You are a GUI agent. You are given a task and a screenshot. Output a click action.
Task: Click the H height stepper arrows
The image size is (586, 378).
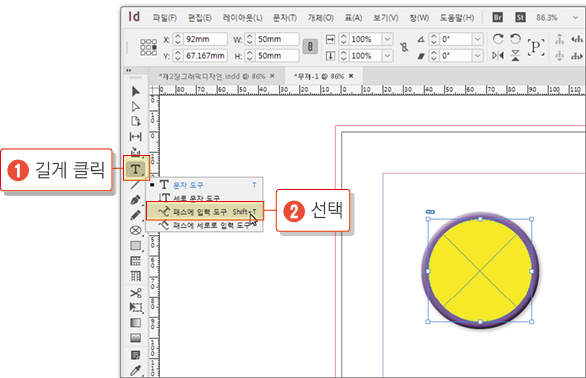(x=249, y=56)
